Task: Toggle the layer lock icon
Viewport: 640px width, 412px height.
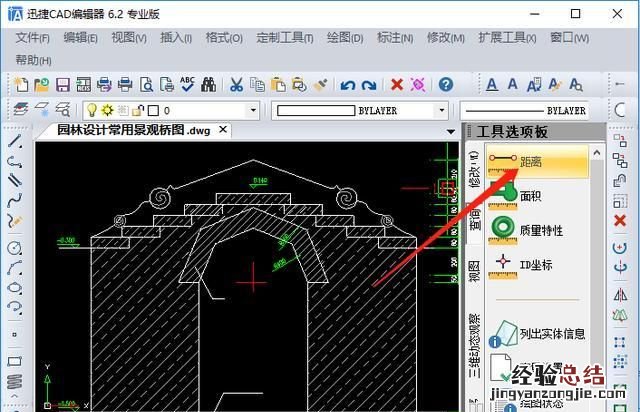Action: [x=139, y=110]
